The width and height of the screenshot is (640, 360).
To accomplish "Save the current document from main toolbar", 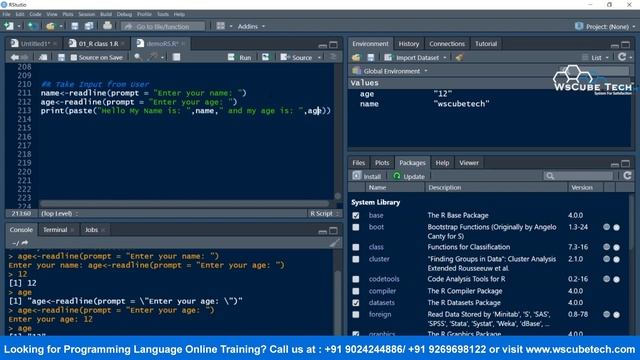I will point(75,26).
